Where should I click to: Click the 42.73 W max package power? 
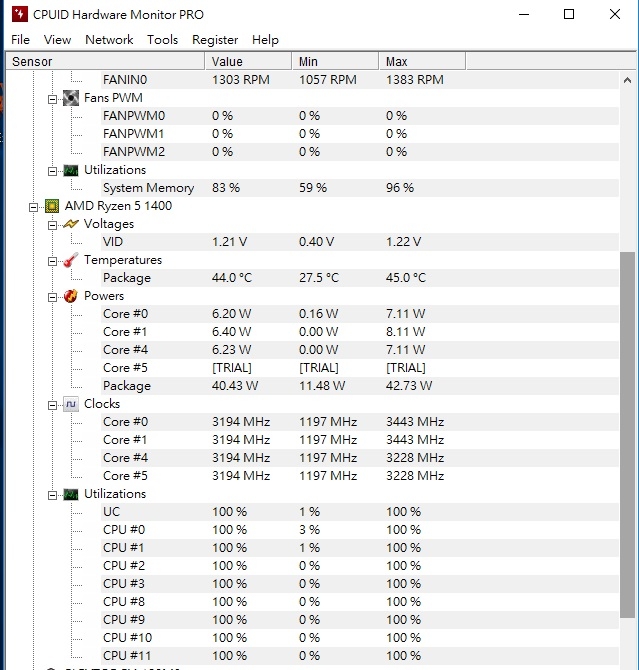pyautogui.click(x=409, y=386)
